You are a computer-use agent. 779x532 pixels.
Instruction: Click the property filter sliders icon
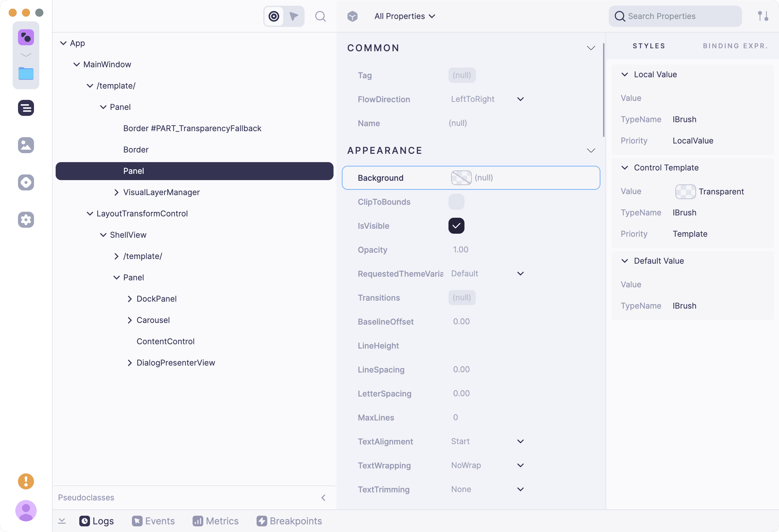763,16
